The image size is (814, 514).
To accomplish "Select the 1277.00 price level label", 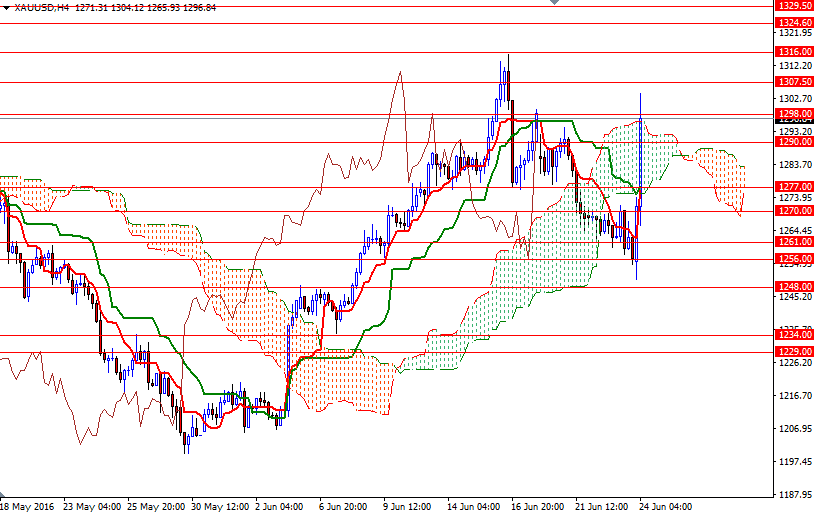I will [793, 187].
